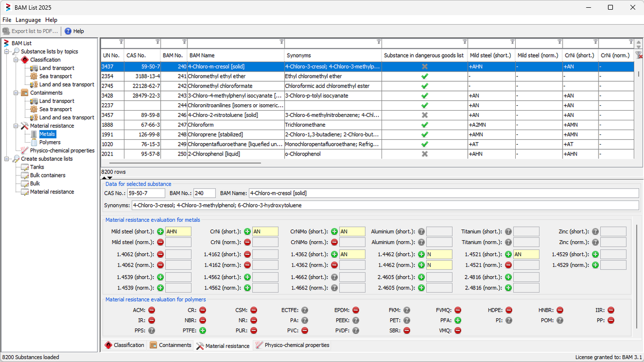This screenshot has width=644, height=362.
Task: Open the filter for UN No. column
Action: pos(121,42)
